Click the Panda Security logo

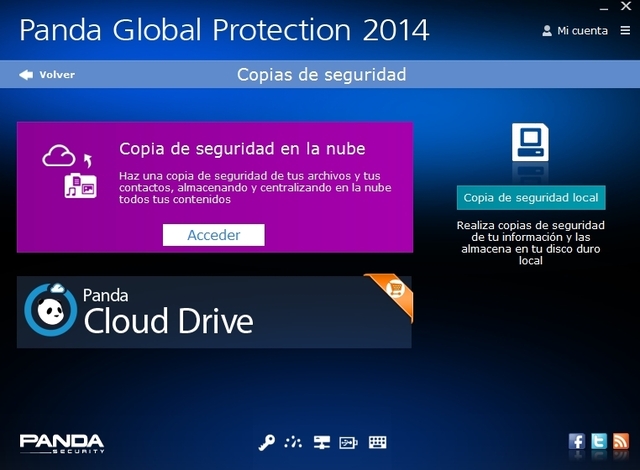[62, 443]
